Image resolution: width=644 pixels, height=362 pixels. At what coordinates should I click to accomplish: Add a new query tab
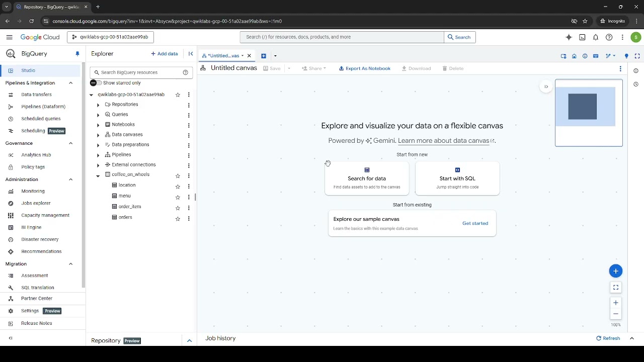[x=264, y=56]
